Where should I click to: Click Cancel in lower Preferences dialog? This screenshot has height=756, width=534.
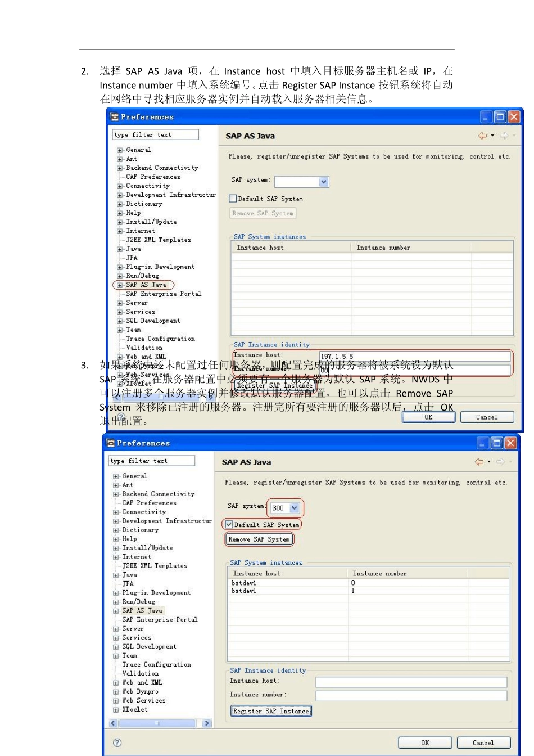(x=483, y=742)
